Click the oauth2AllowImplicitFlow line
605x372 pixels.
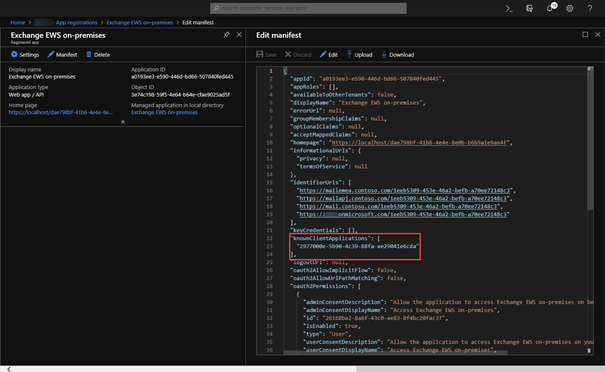343,270
